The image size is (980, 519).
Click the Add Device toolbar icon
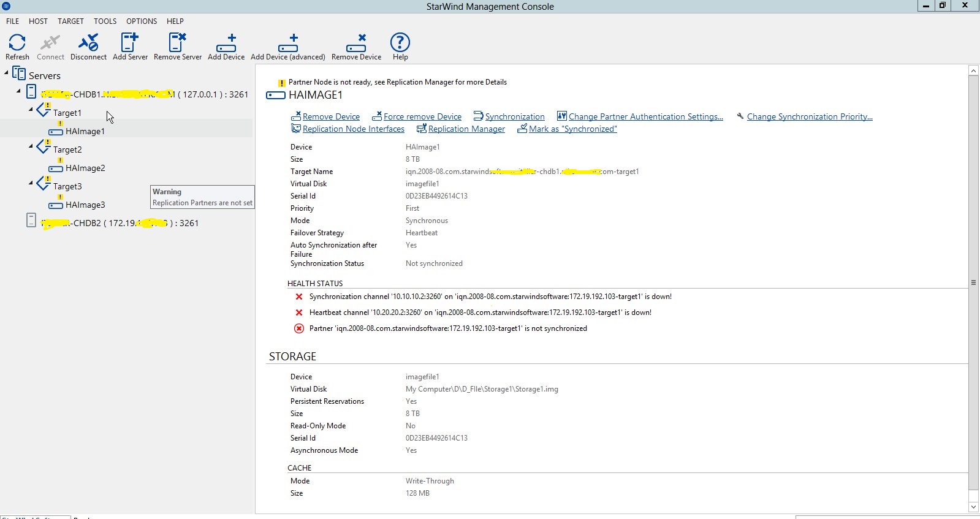click(x=226, y=42)
